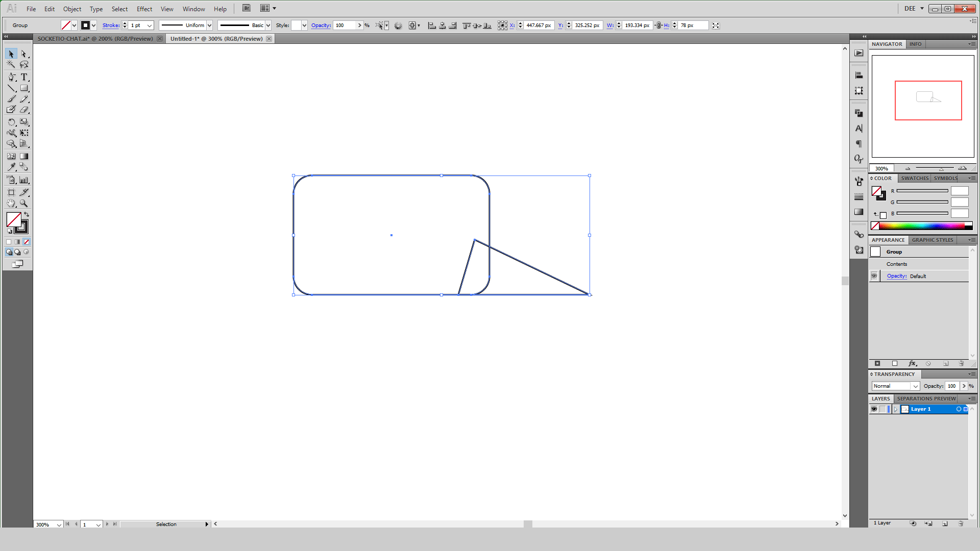Switch to SOCKETIO-CHAT.ai document tab

[95, 39]
